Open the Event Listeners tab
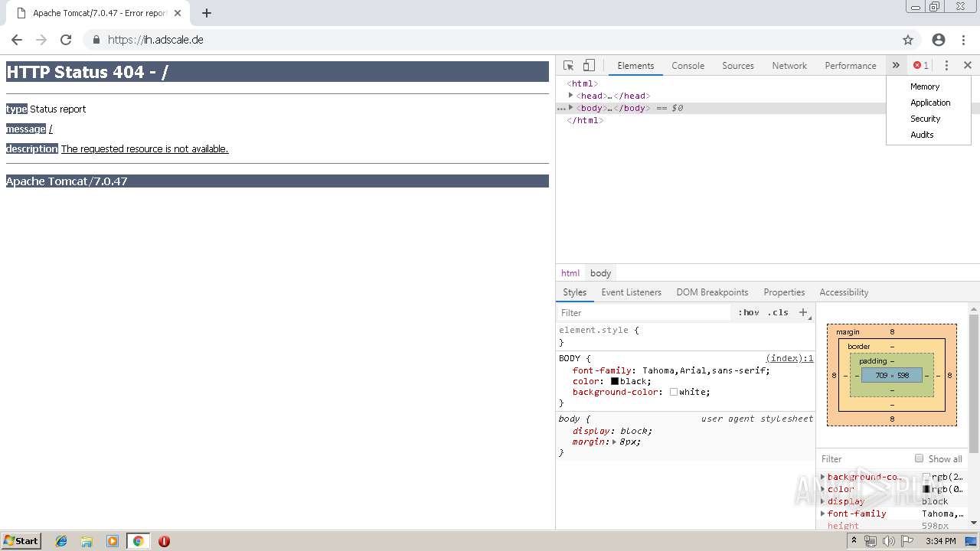980x551 pixels. [x=631, y=292]
